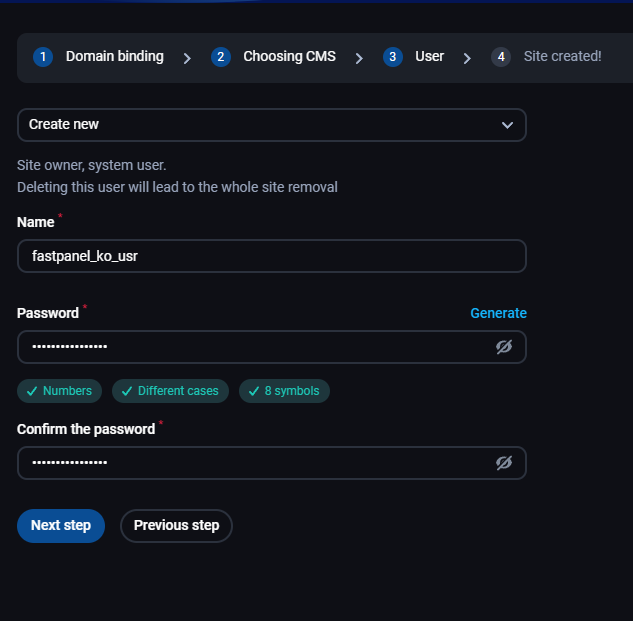633x621 pixels.
Task: Go to the Choosing CMS step
Action: click(x=289, y=57)
